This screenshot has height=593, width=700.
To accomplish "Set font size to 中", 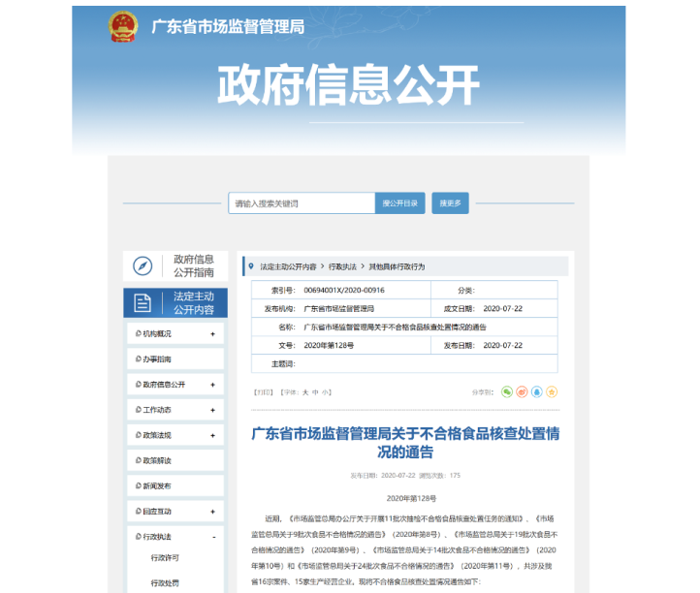I will tap(315, 392).
